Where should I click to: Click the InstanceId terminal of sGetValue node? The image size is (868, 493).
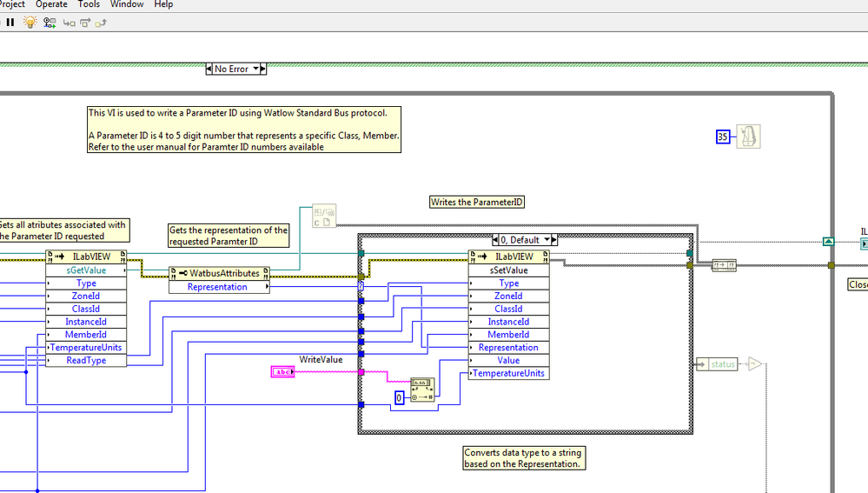click(x=86, y=322)
